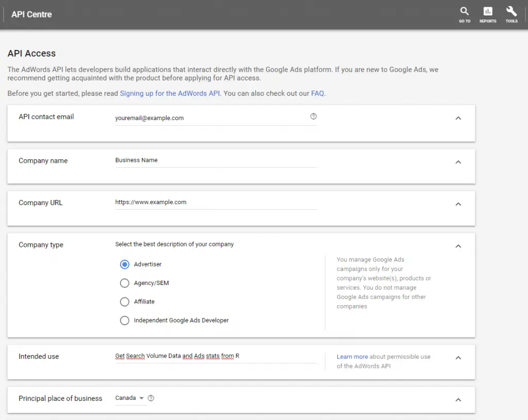Select the Advertiser radio button
Screen dimensions: 528x420
tap(125, 264)
